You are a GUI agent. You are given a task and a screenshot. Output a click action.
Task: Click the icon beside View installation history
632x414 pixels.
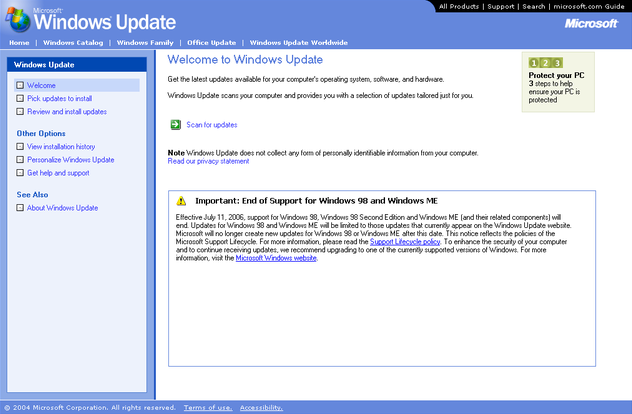(20, 147)
